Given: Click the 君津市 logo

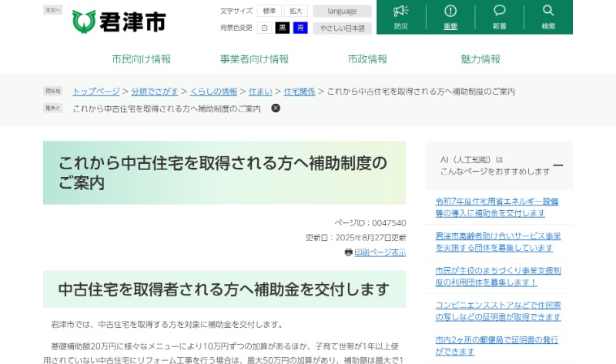Looking at the screenshot, I should pyautogui.click(x=119, y=21).
